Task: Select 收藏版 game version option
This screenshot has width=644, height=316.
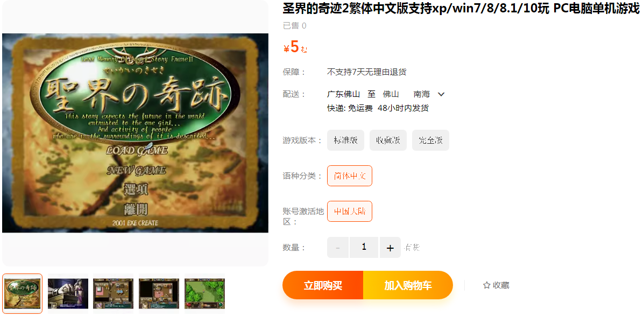Action: 388,140
